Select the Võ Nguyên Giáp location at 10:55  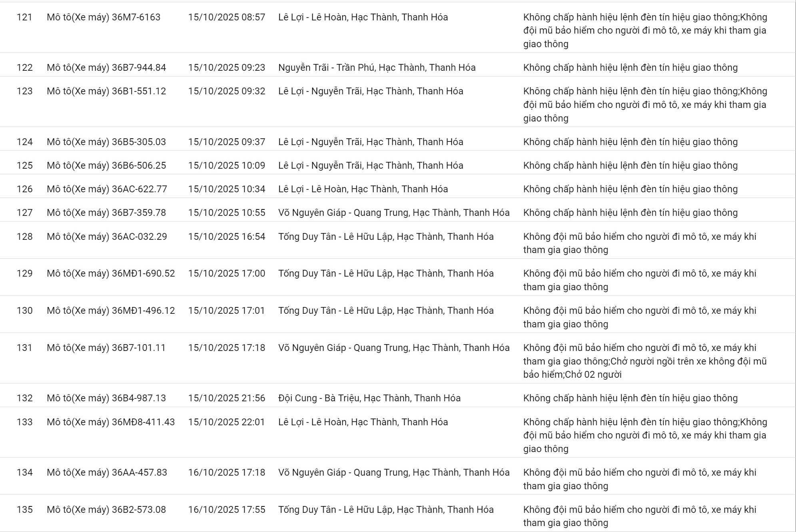tap(394, 213)
